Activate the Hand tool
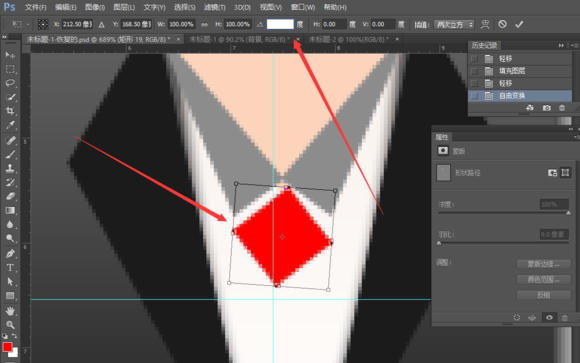Image resolution: width=580 pixels, height=363 pixels. (10, 311)
